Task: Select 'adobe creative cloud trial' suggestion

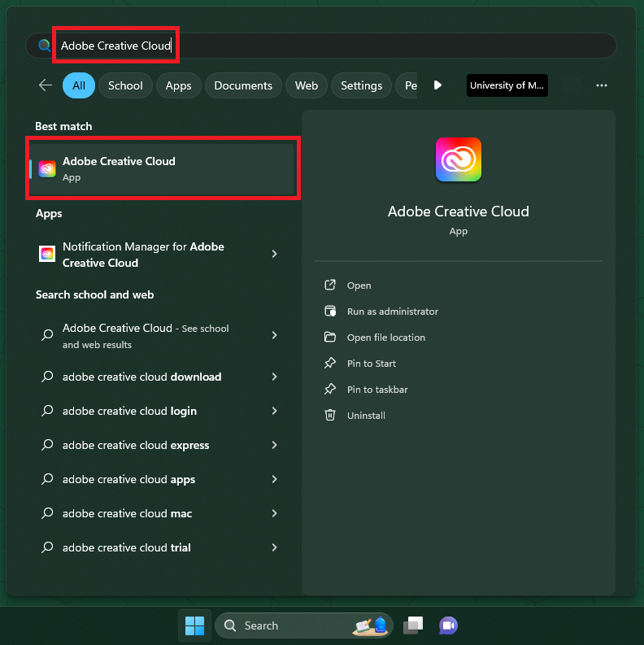Action: (126, 547)
